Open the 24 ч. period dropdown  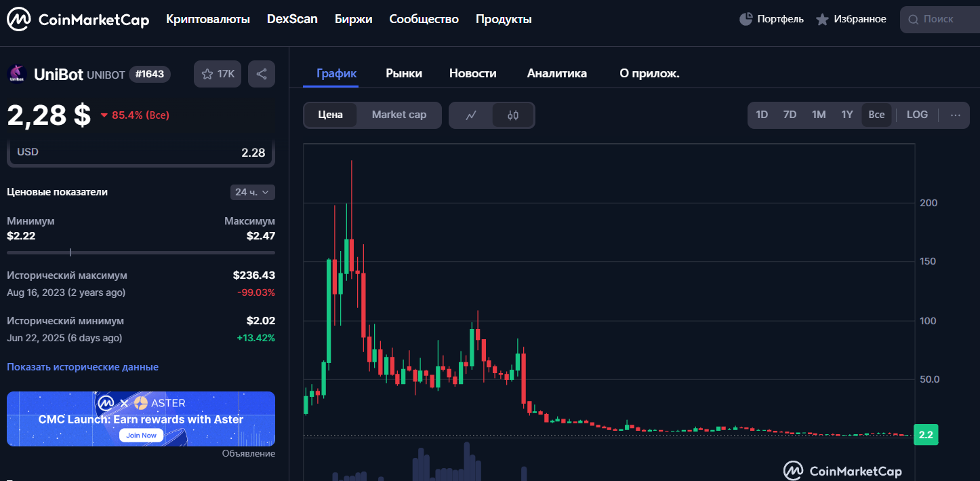pos(253,193)
